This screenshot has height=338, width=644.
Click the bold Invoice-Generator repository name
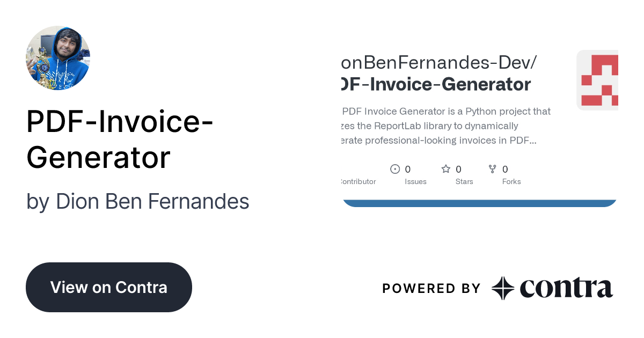click(436, 85)
